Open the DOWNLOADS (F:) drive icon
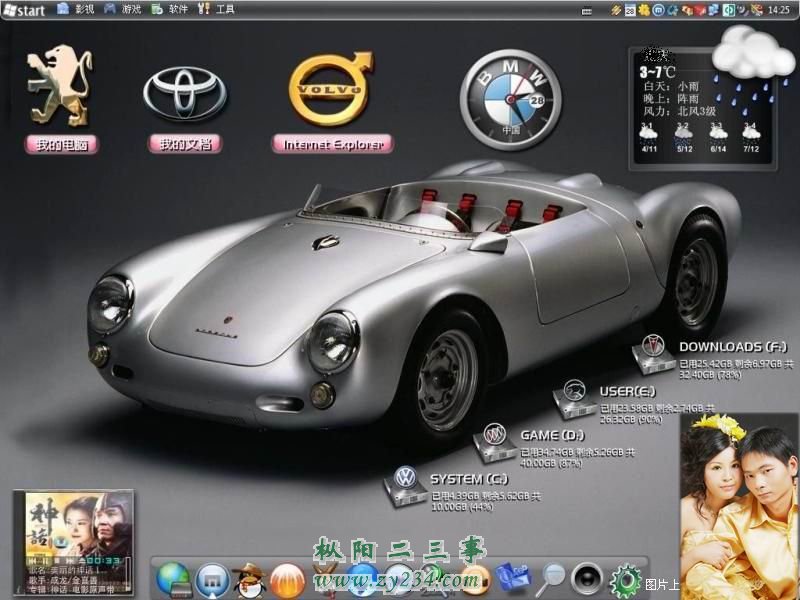Screen dimensions: 800x600 click(x=654, y=354)
